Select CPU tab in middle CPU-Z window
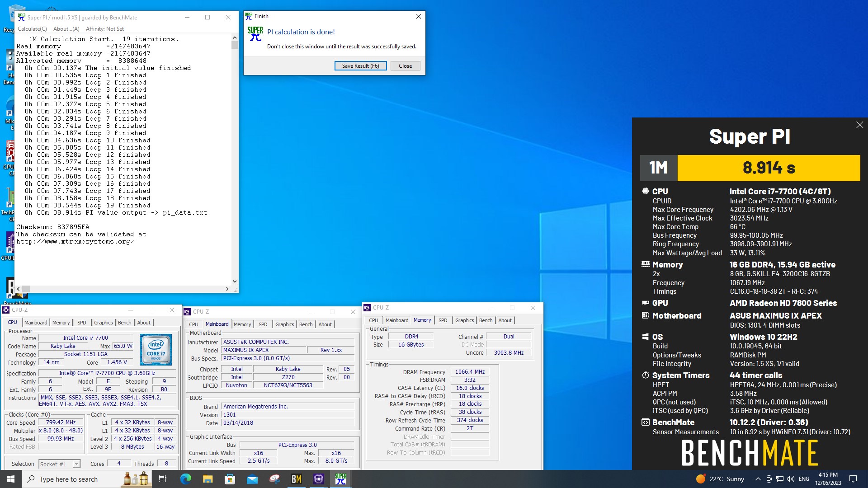Viewport: 868px width, 488px height. (193, 324)
